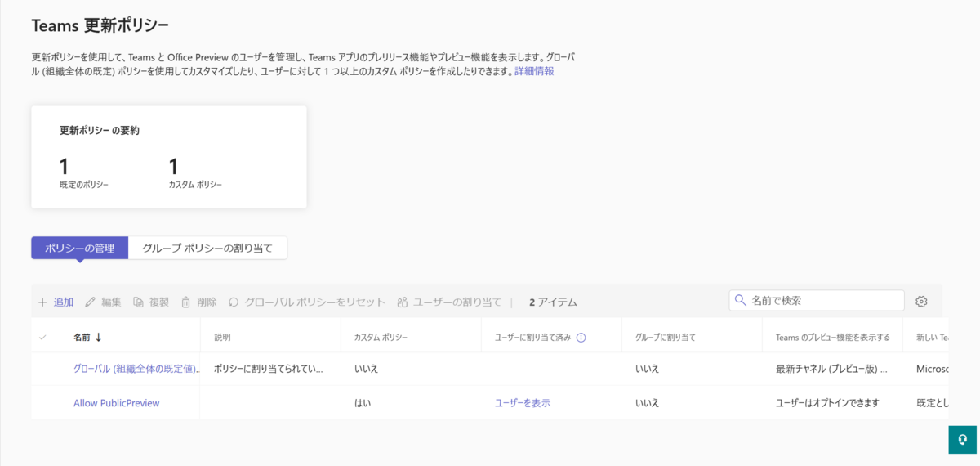This screenshot has width=980, height=466.
Task: Click ユーザーに割り当て済み column header
Action: 534,337
